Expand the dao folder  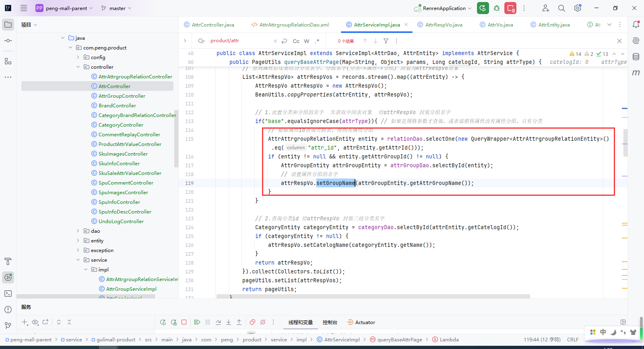pyautogui.click(x=78, y=231)
